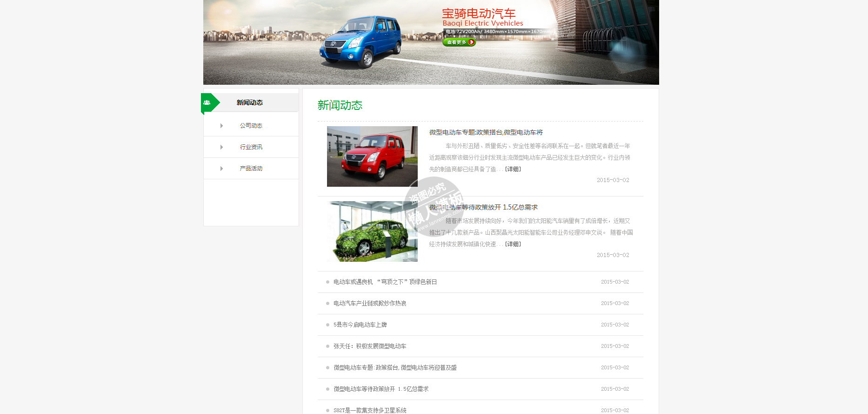Open news item 张天任:积极发展微型电动车

pyautogui.click(x=370, y=346)
